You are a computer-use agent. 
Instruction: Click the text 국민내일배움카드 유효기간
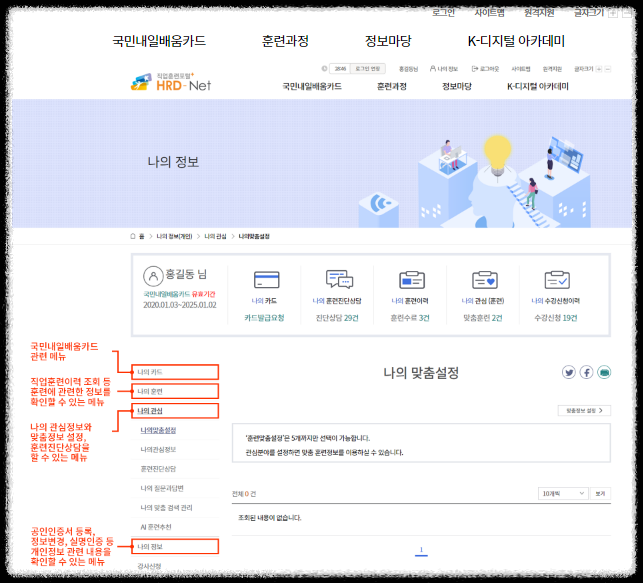[x=179, y=294]
